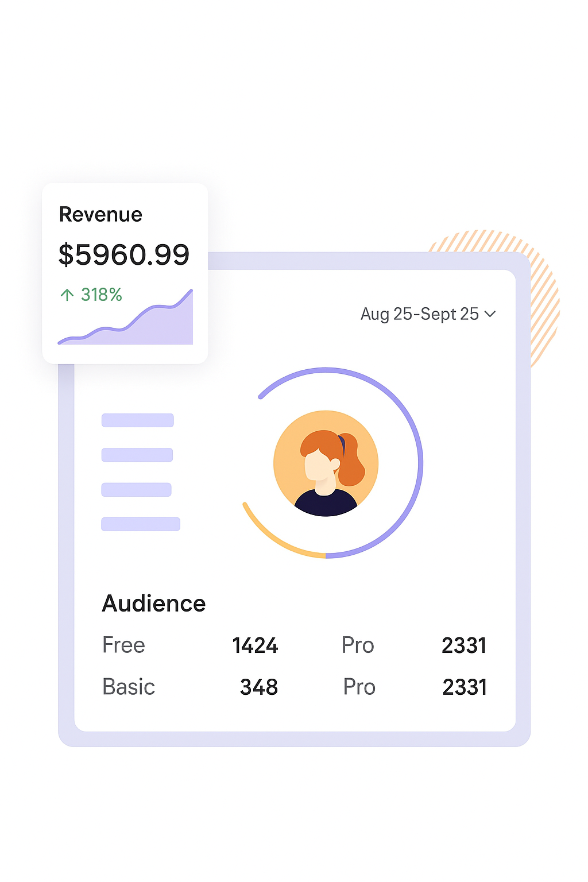Click the Basic count 348
Viewport: 588px width, 882px height.
pos(258,687)
